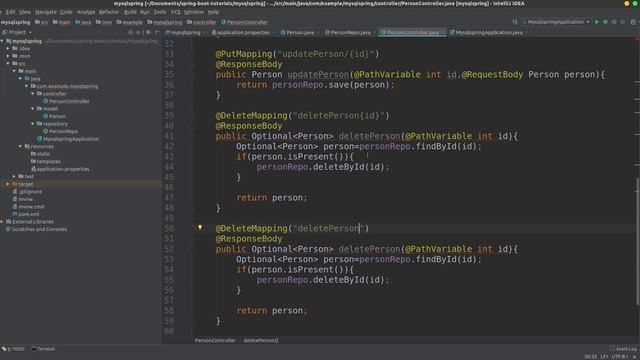Collapse the src folder

point(8,64)
